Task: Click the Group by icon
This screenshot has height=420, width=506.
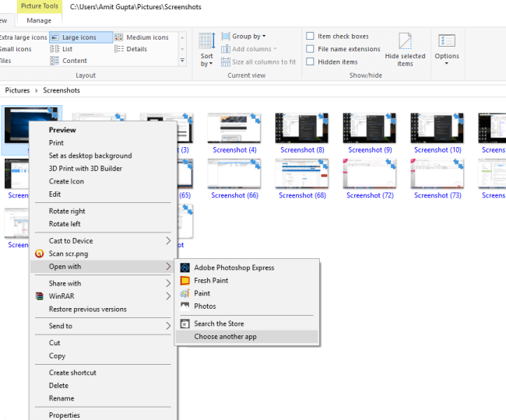Action: point(226,36)
